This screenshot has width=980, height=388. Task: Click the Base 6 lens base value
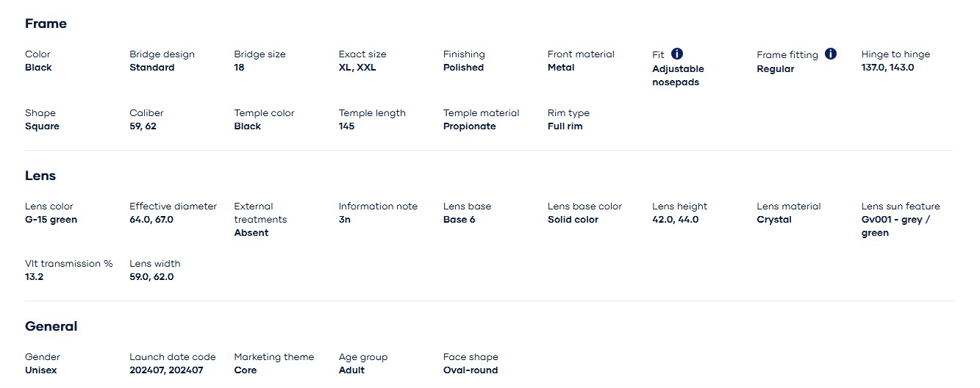click(x=459, y=220)
